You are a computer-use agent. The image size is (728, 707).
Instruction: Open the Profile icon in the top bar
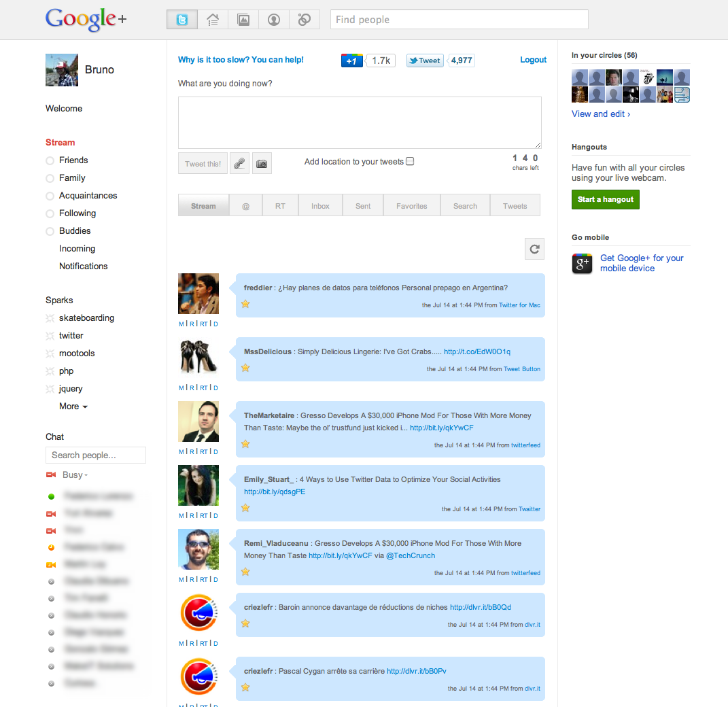click(x=273, y=19)
